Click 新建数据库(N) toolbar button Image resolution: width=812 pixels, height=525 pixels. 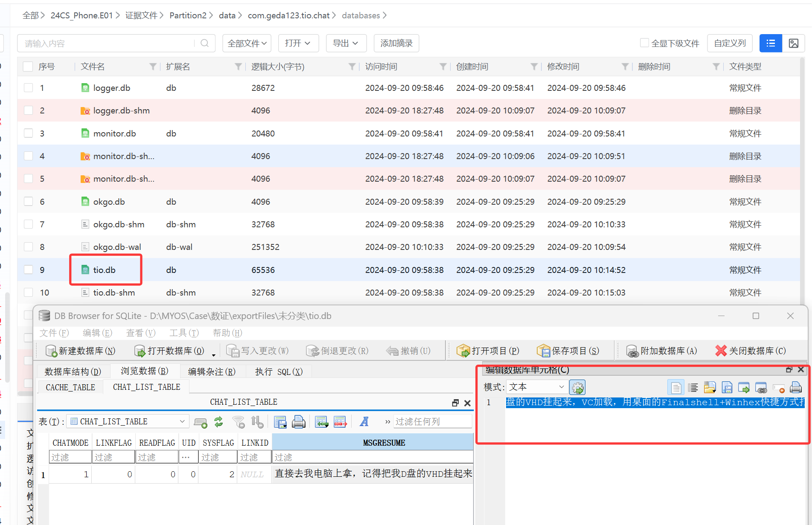tap(81, 351)
